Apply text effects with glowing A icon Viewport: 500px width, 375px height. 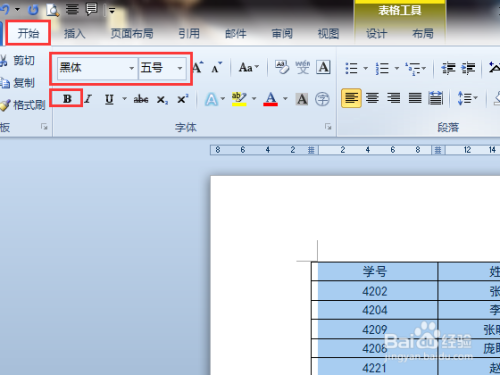point(211,99)
